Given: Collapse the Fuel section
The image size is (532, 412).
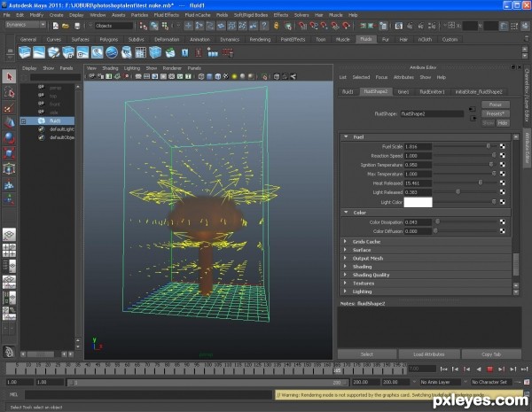Looking at the screenshot, I should point(346,136).
